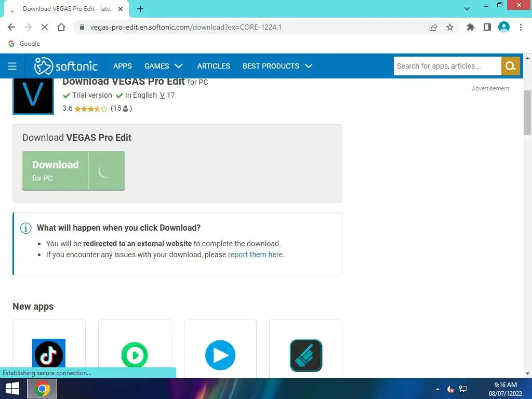Go forward in browser history
Screen dimensions: 532x399
pyautogui.click(x=28, y=27)
